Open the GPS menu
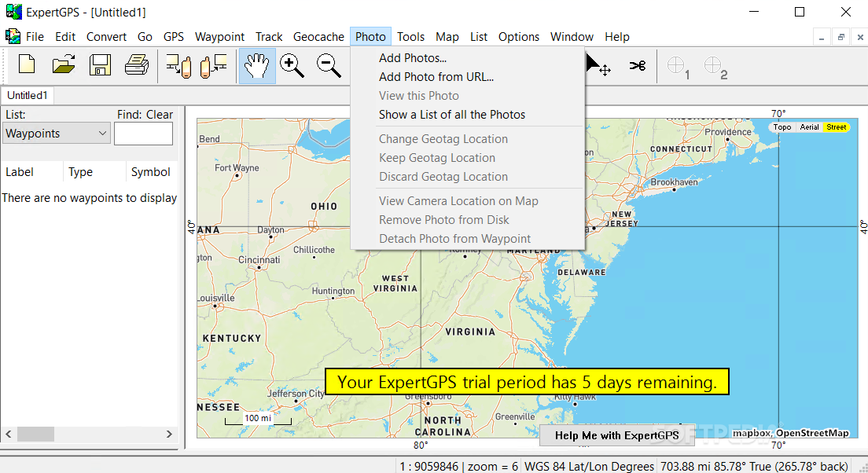 click(173, 36)
